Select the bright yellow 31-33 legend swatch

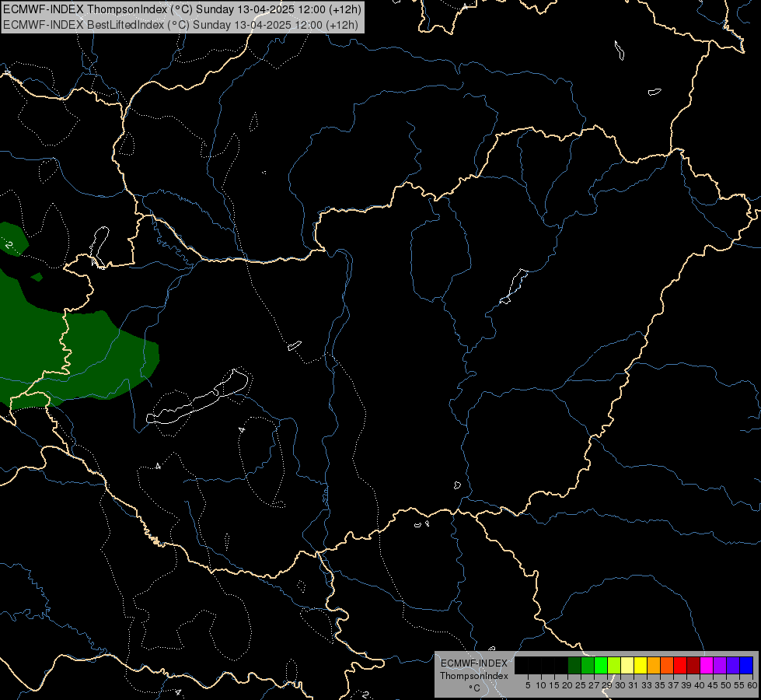(641, 666)
